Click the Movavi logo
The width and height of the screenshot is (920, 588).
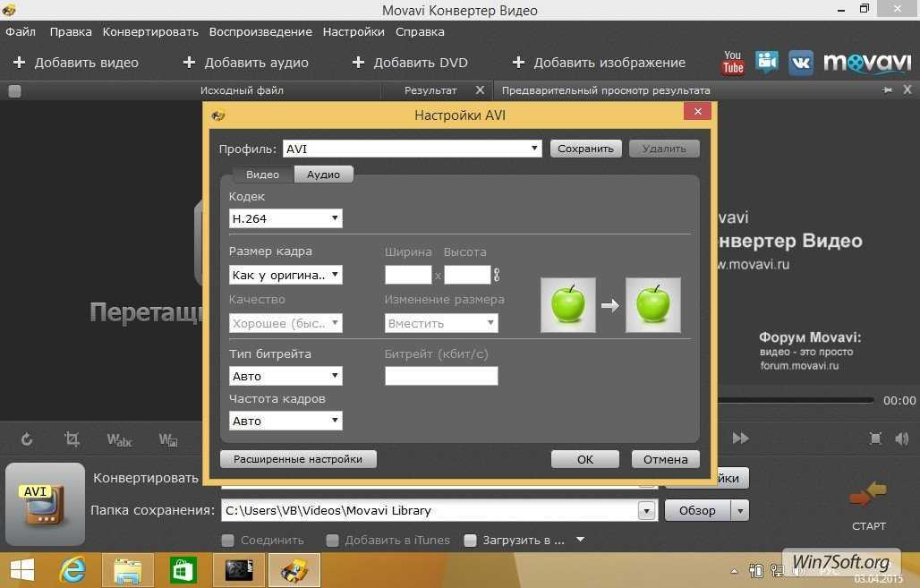point(867,63)
